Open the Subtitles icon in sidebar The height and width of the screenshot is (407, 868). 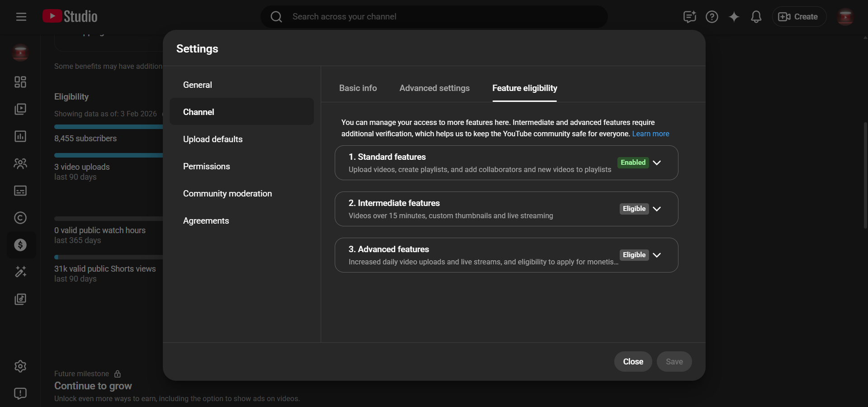20,191
